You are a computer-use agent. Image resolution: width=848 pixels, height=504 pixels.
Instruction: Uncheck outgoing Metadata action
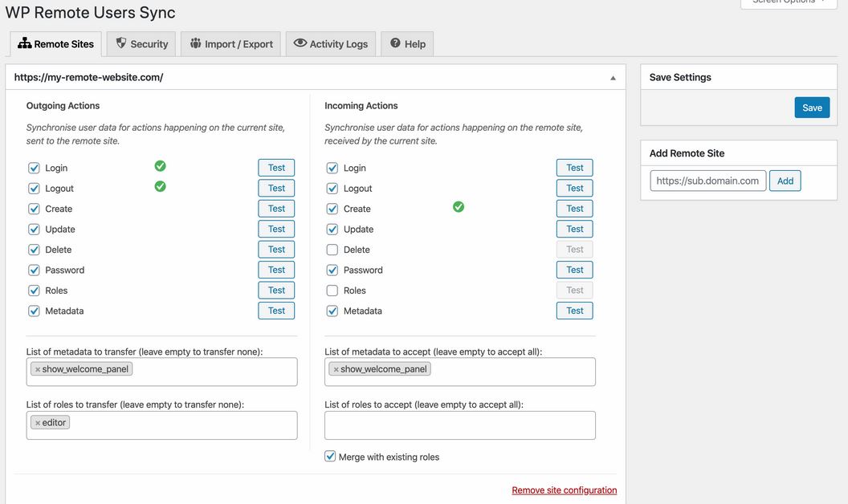tap(34, 311)
